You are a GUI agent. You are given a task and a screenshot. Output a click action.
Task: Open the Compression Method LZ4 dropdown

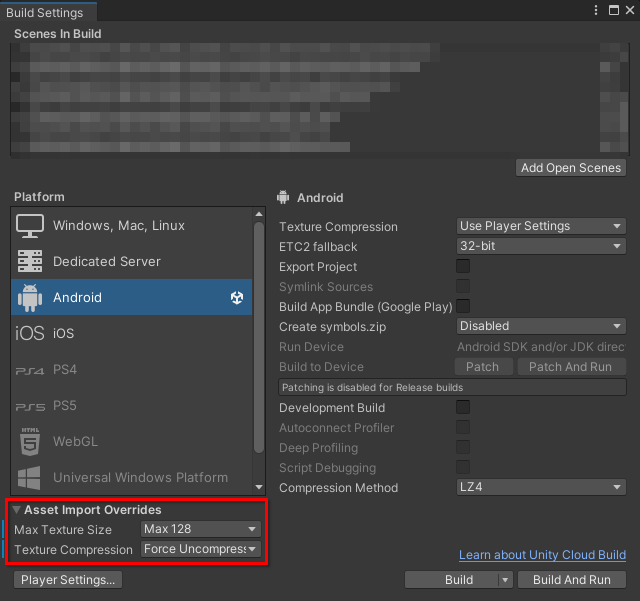(x=541, y=487)
